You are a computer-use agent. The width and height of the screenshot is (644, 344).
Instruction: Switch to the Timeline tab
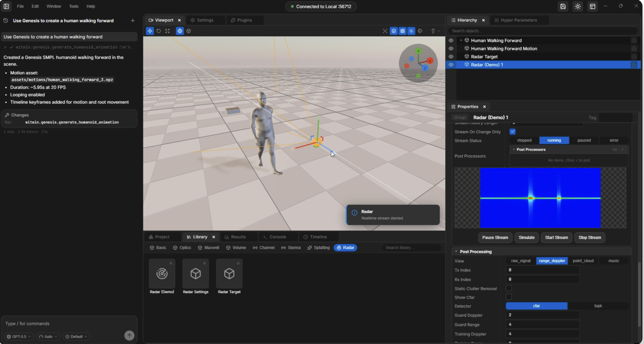pos(315,237)
